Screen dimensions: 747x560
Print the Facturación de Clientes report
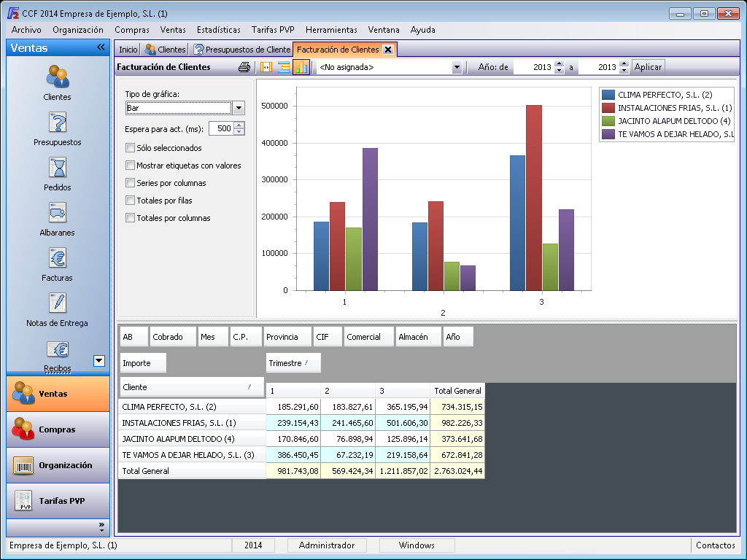point(244,67)
